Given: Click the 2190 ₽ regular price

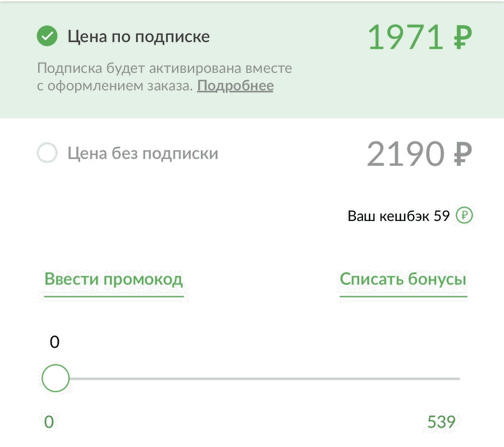Looking at the screenshot, I should pos(419,154).
